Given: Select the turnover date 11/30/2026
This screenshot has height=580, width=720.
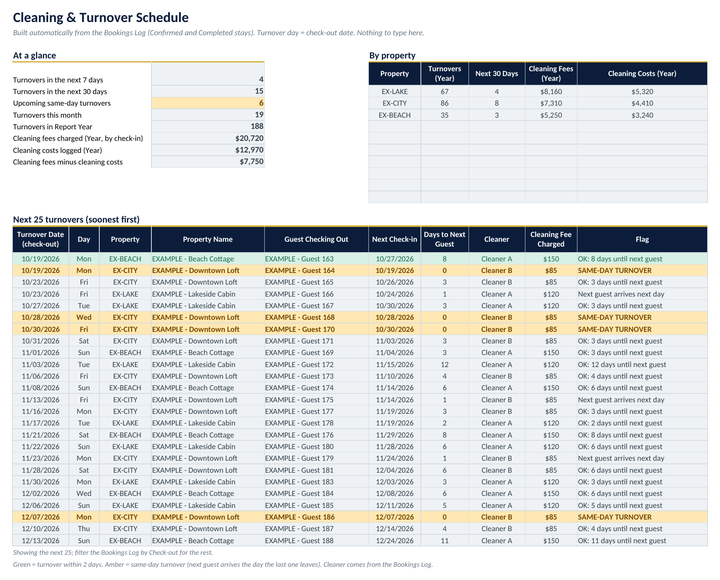Looking at the screenshot, I should click(x=40, y=482).
